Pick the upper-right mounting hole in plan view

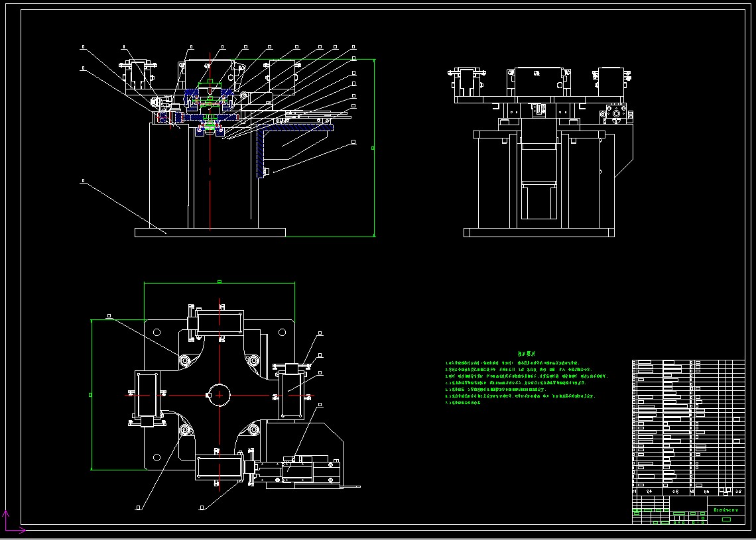pyautogui.click(x=282, y=333)
